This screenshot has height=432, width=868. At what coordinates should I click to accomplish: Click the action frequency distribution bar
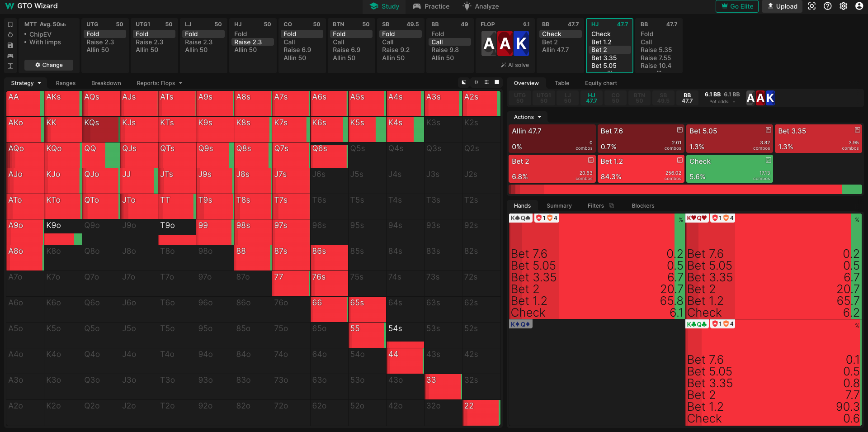[x=685, y=189]
